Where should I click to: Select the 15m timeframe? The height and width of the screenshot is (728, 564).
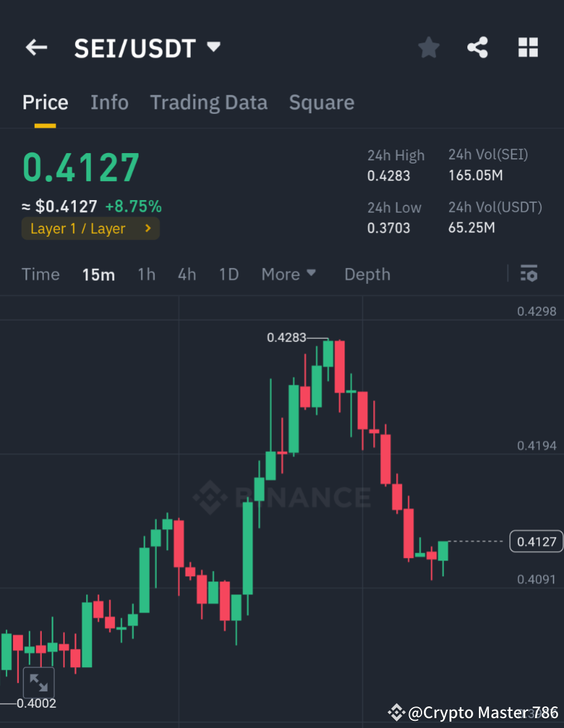99,274
